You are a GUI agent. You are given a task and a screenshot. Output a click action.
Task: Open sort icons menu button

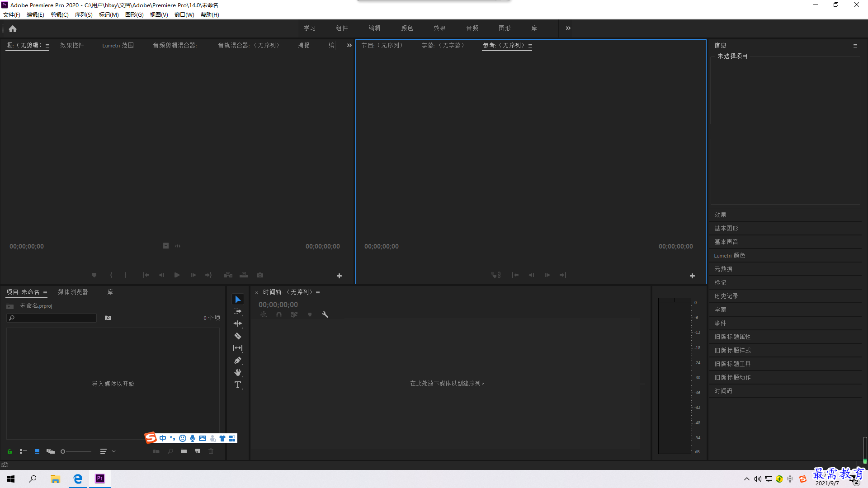(x=104, y=451)
